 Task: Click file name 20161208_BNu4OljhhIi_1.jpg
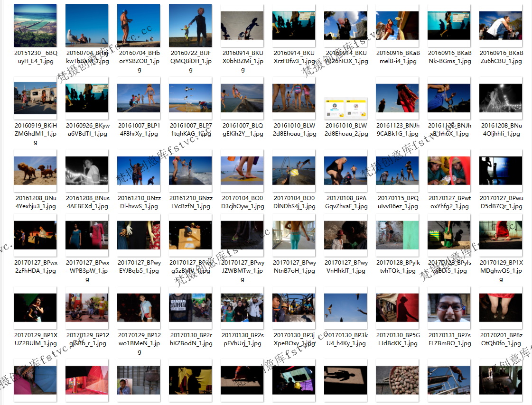click(x=501, y=129)
